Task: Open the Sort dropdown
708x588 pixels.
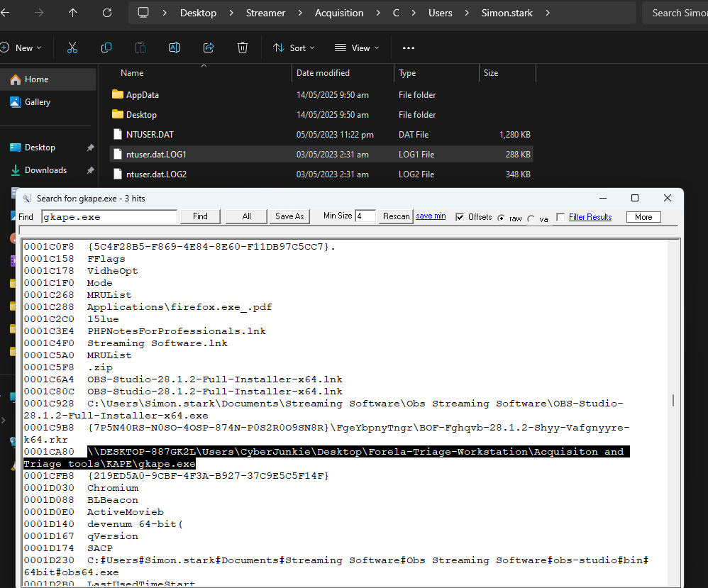Action: (294, 48)
